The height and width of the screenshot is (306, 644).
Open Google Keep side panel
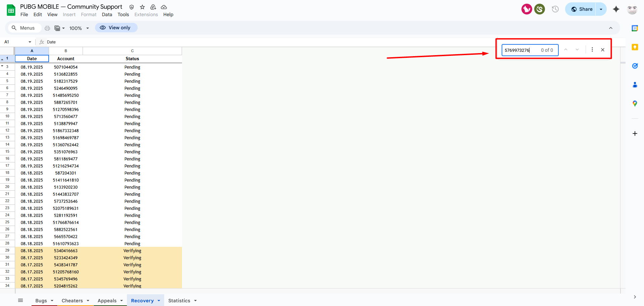635,47
